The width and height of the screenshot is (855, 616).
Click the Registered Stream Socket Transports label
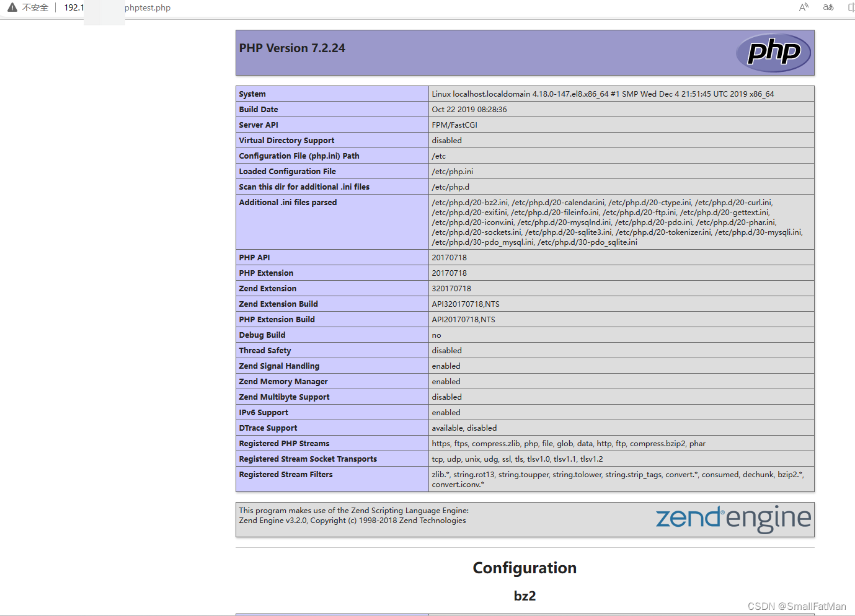point(308,459)
